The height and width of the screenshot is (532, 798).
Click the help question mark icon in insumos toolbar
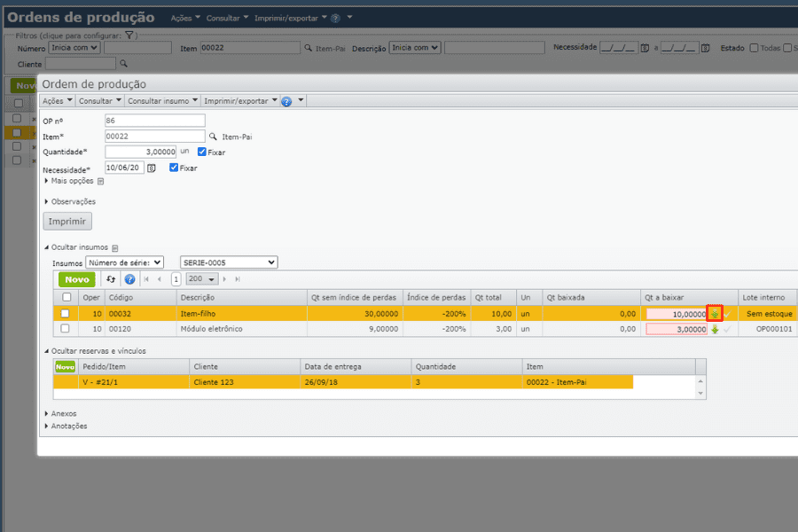pyautogui.click(x=129, y=279)
